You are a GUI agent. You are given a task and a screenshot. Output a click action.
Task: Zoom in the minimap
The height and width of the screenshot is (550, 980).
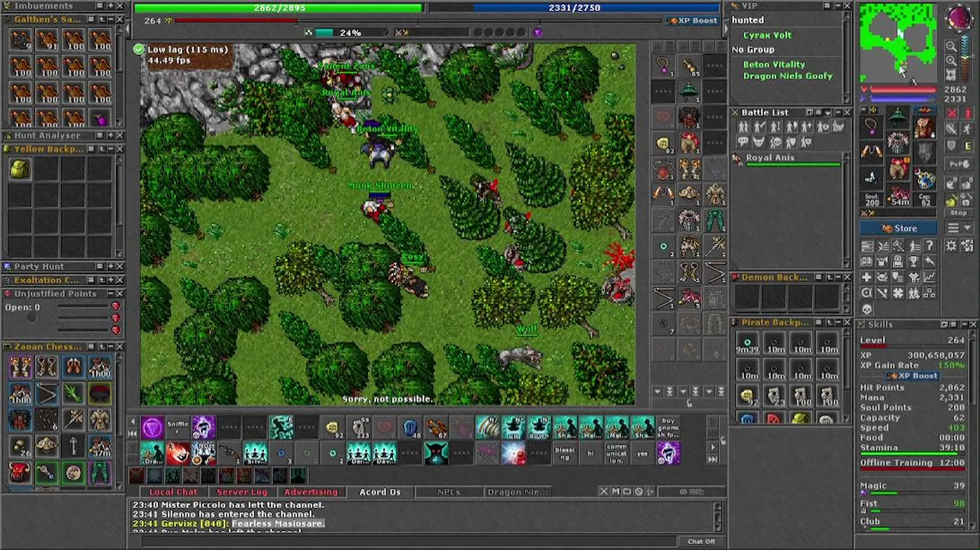point(951,61)
